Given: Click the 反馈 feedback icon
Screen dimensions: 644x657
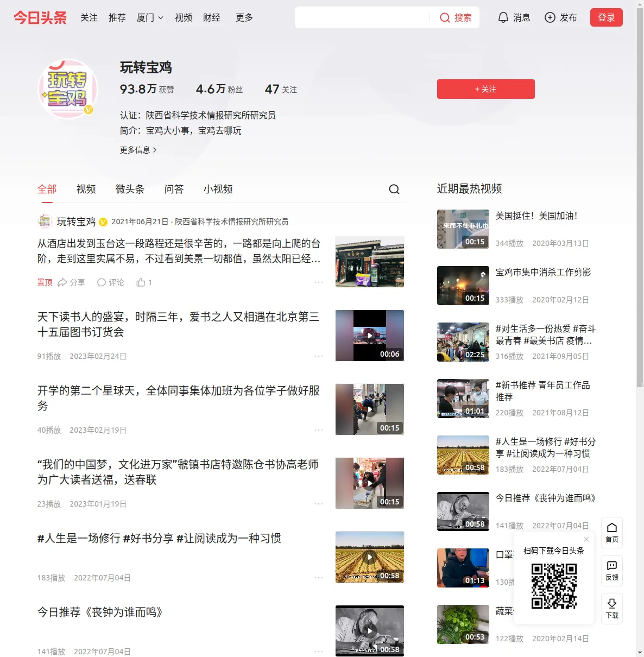Looking at the screenshot, I should (612, 566).
